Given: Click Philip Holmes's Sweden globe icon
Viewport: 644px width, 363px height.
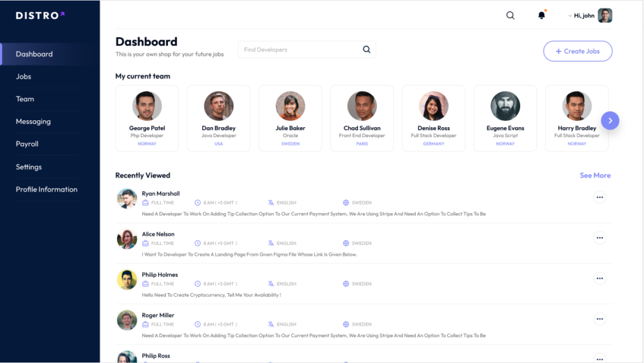Looking at the screenshot, I should click(346, 284).
